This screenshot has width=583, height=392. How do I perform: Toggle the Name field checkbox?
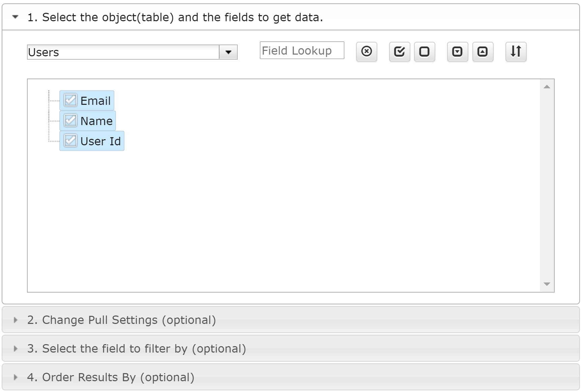point(70,120)
